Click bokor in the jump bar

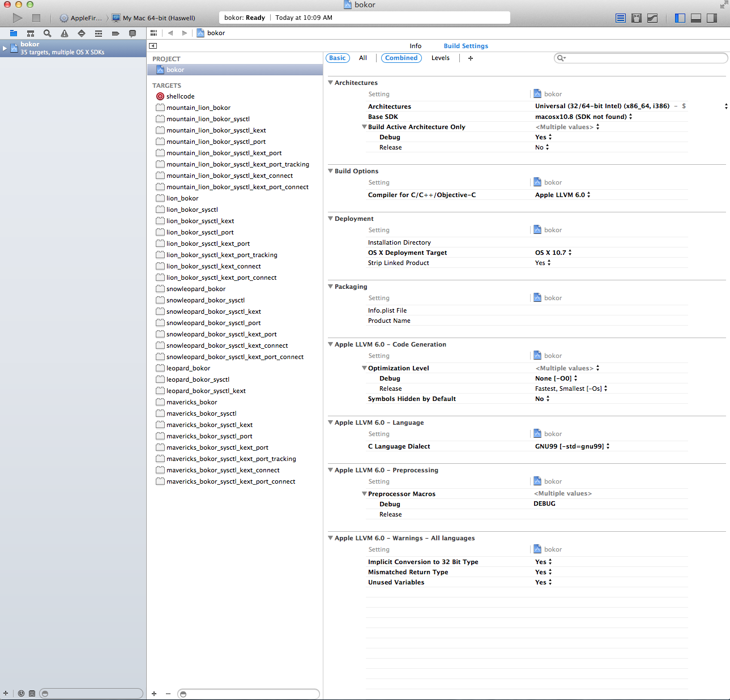[x=211, y=33]
